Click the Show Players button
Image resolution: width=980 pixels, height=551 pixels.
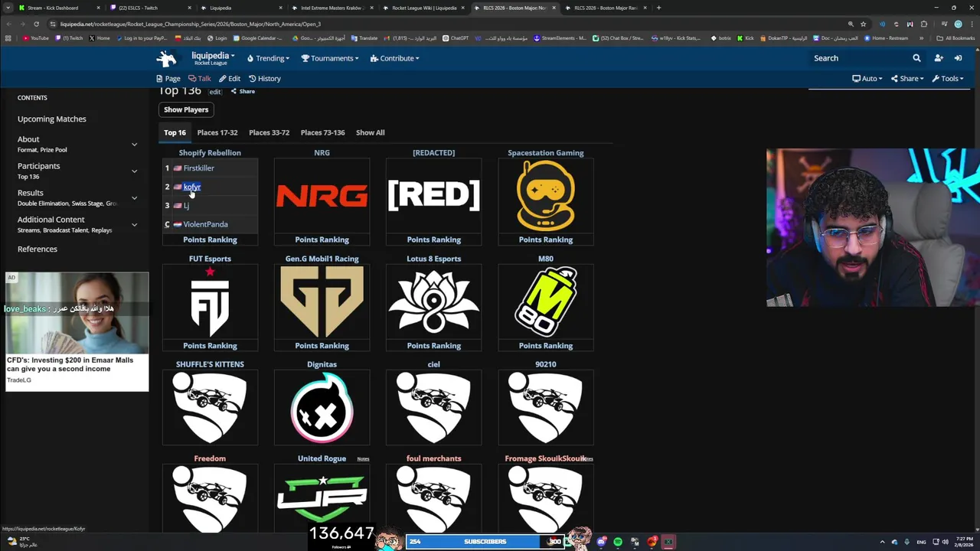click(x=186, y=109)
